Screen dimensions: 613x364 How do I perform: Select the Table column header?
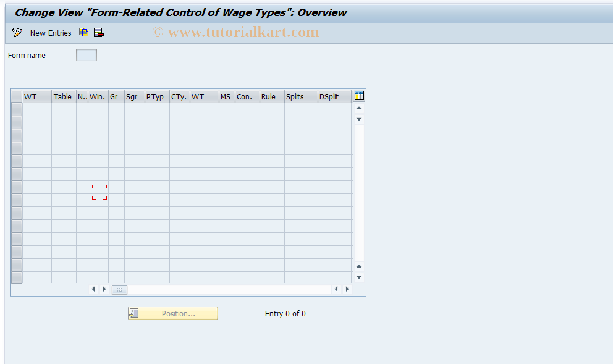tap(64, 96)
